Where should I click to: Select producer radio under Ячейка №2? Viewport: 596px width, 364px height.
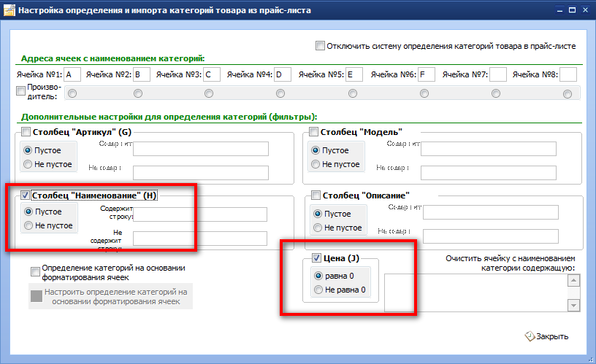point(138,93)
